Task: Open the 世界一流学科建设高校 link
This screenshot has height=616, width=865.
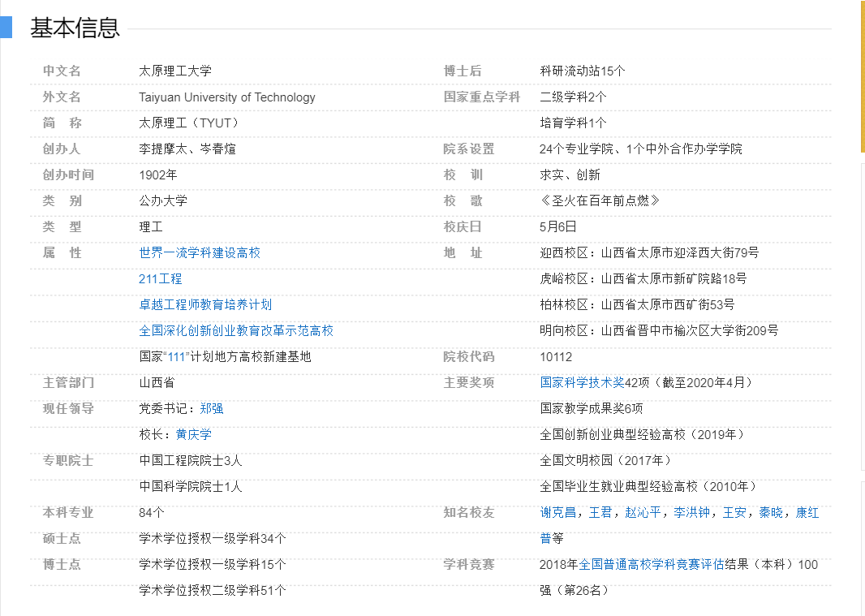Action: pos(200,252)
